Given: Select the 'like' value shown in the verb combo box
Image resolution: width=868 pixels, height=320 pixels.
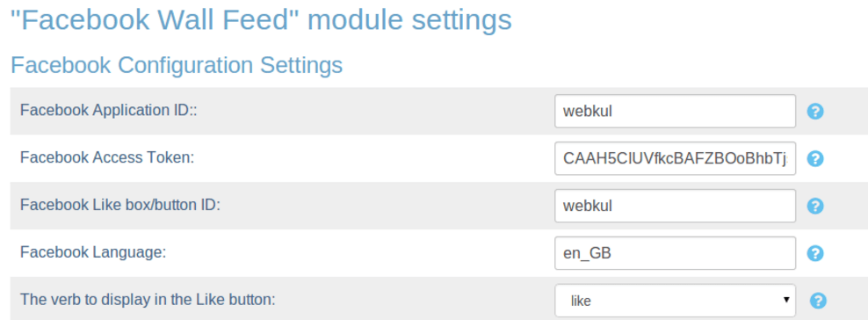Looking at the screenshot, I should tap(581, 302).
